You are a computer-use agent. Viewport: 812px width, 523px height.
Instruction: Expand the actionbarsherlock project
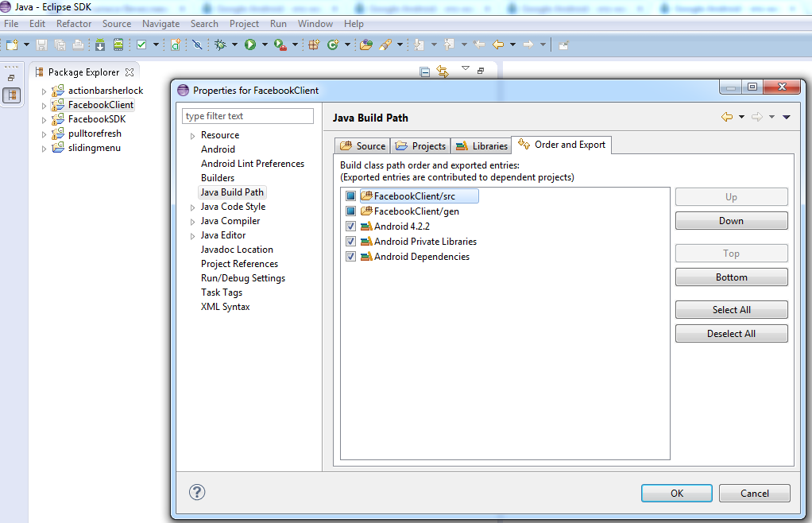(x=44, y=91)
